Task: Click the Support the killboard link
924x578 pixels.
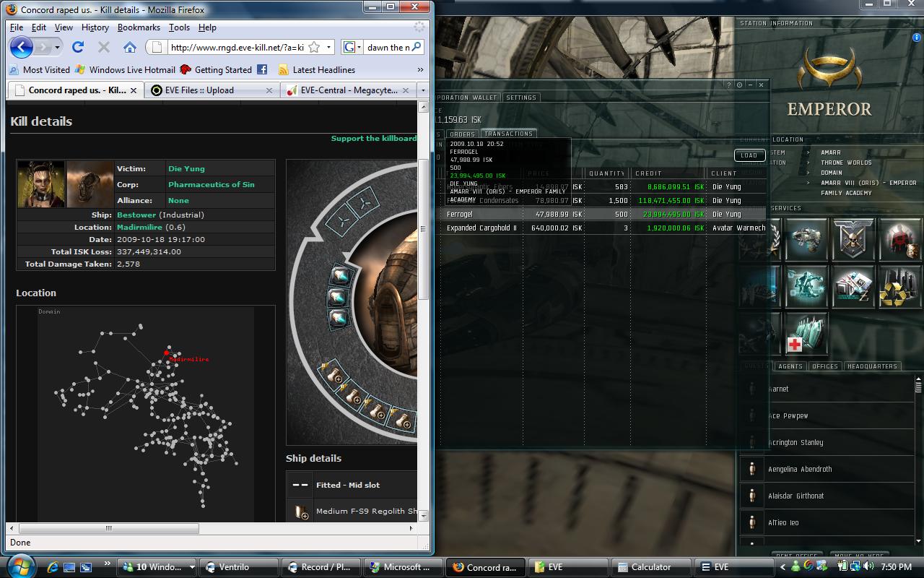Action: point(374,138)
